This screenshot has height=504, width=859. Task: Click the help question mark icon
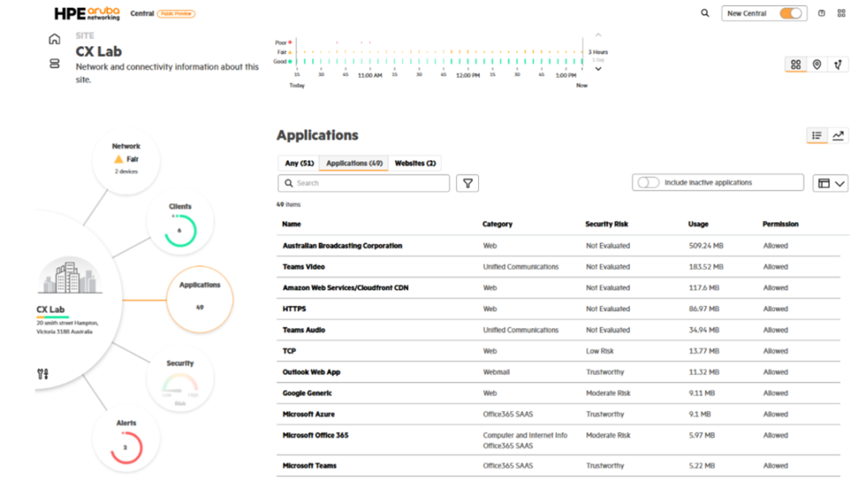point(821,13)
